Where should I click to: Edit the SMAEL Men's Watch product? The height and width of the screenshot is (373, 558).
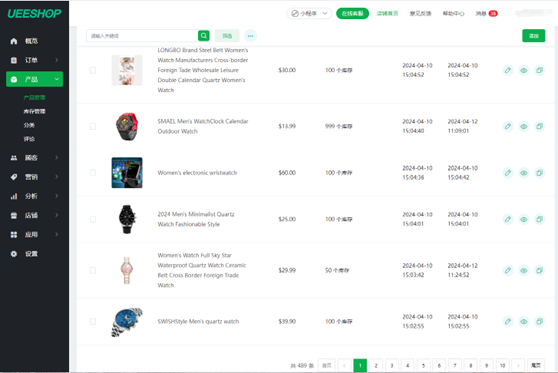pyautogui.click(x=508, y=126)
